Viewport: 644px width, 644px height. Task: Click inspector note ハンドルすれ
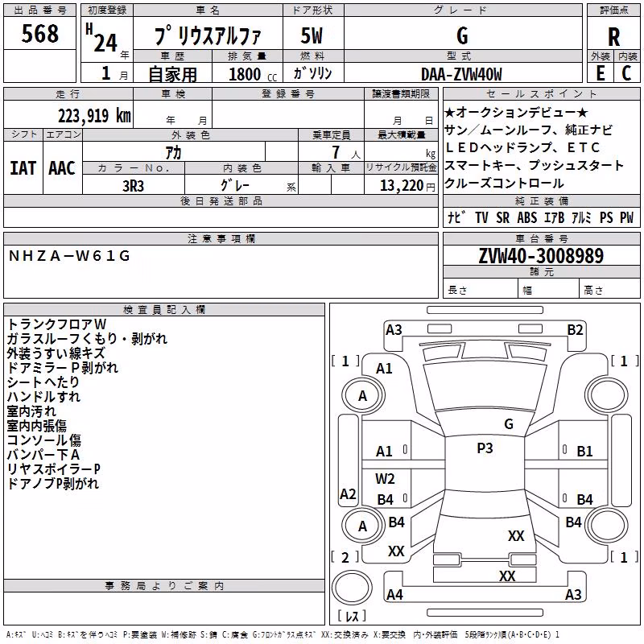[x=43, y=397]
